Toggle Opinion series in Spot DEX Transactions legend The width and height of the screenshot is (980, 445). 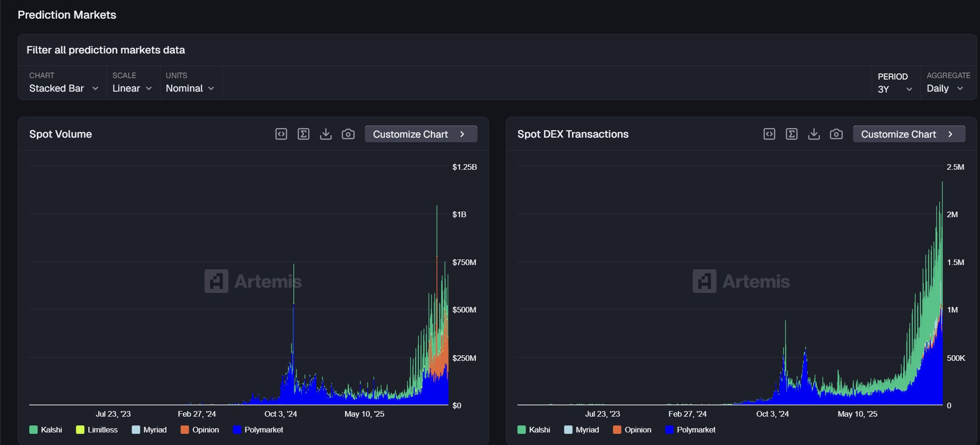(x=632, y=430)
